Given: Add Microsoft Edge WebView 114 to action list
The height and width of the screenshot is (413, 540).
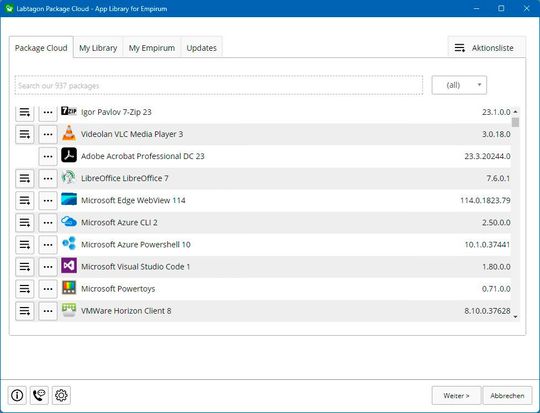Looking at the screenshot, I should point(24,200).
